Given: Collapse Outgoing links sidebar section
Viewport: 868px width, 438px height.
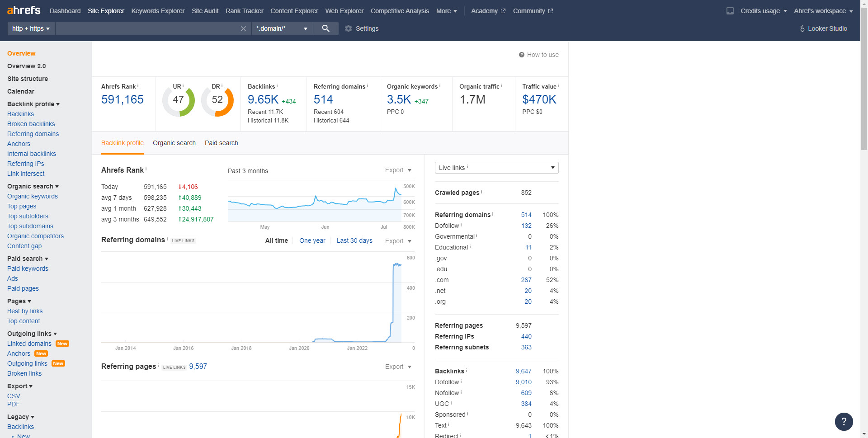Looking at the screenshot, I should [32, 334].
